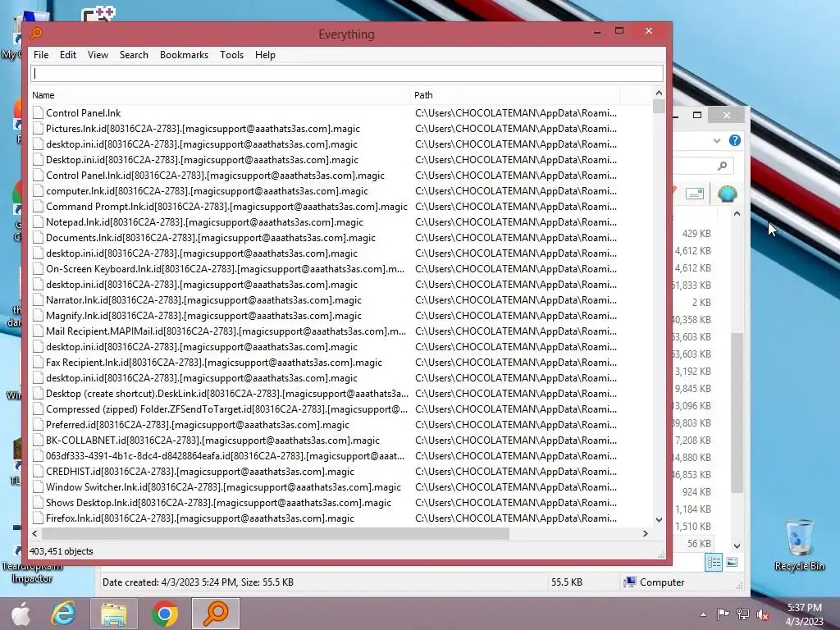Click the 403,451 objects status bar text

(61, 551)
